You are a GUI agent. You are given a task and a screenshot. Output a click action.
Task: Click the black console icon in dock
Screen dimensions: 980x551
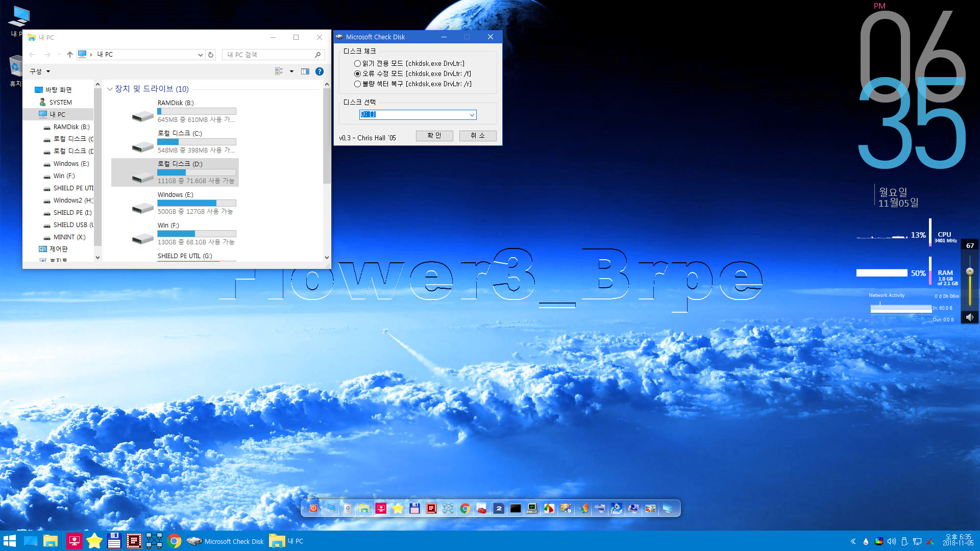point(516,509)
